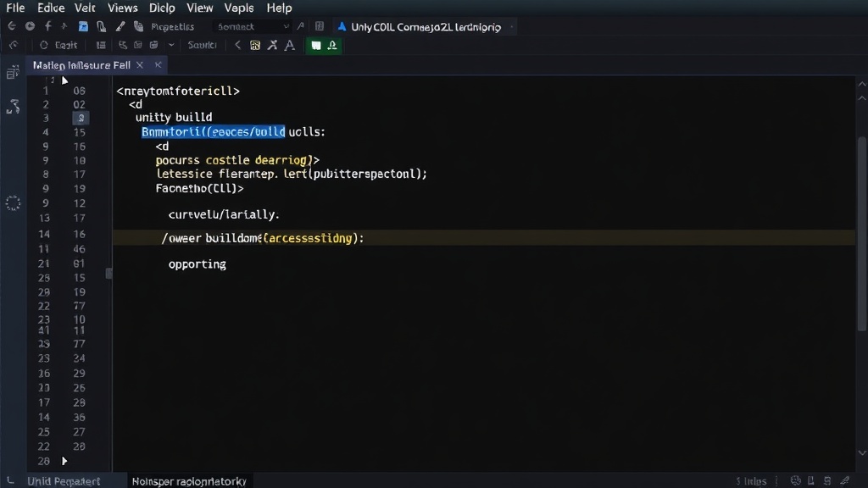The image size is (868, 488).
Task: Click the 'curevelu/larially.' code line
Action: (x=224, y=214)
